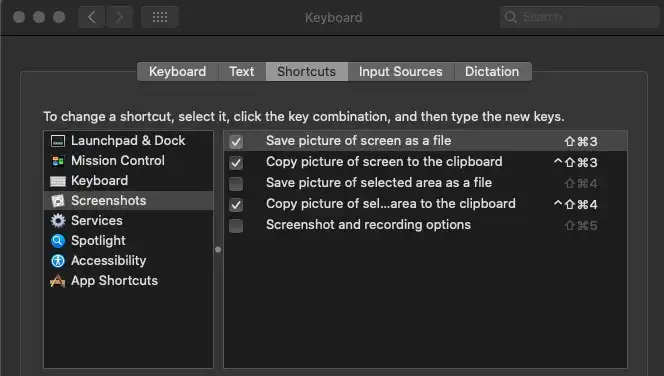Select Launchpad & Dock in category list
664x376 pixels.
coord(128,141)
